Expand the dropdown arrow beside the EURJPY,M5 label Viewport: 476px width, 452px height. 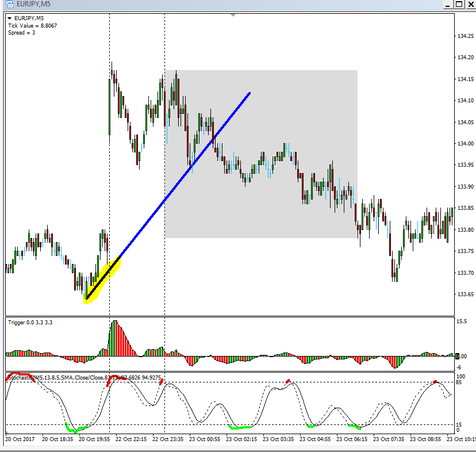pos(10,18)
